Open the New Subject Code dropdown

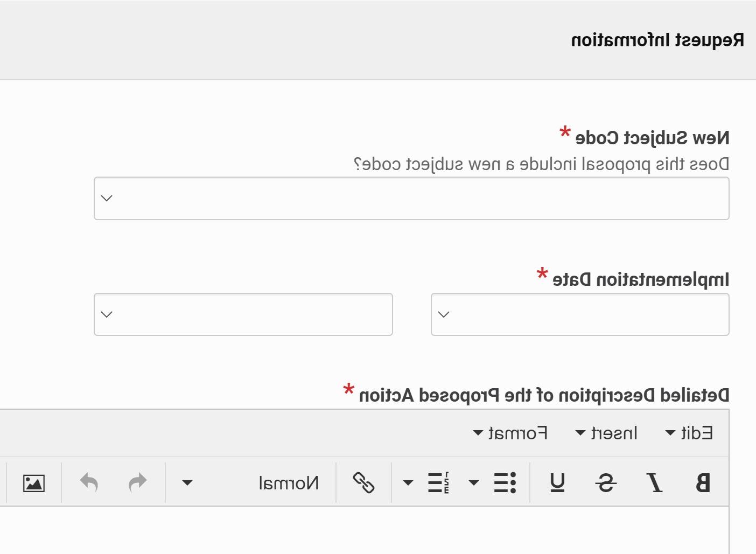[411, 198]
